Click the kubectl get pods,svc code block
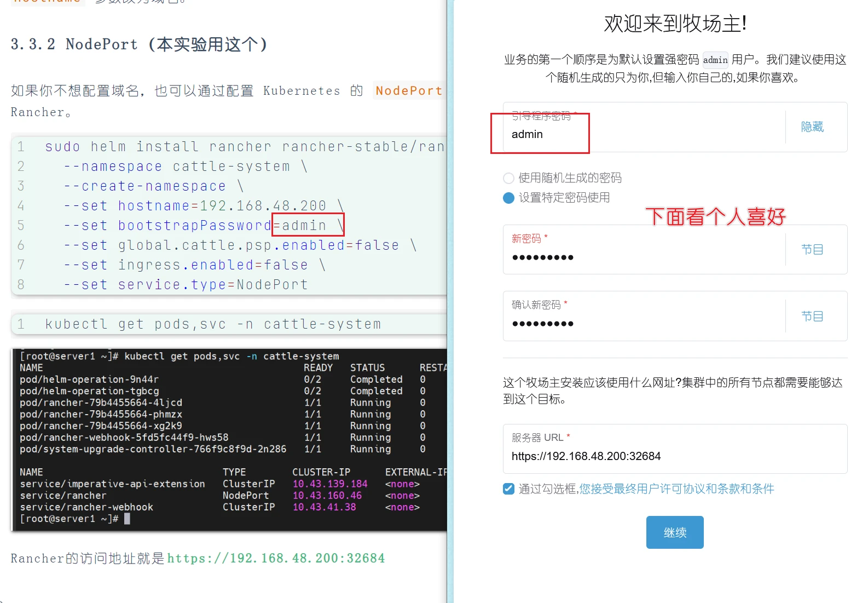The image size is (868, 603). [x=213, y=324]
